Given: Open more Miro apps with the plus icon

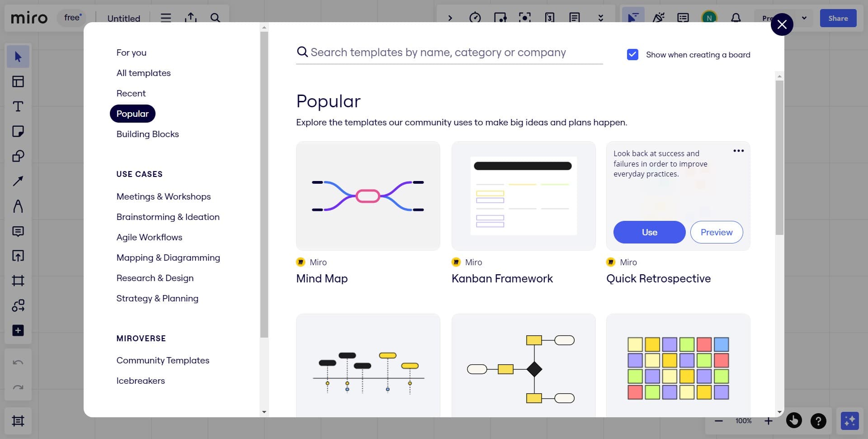Looking at the screenshot, I should [x=18, y=330].
